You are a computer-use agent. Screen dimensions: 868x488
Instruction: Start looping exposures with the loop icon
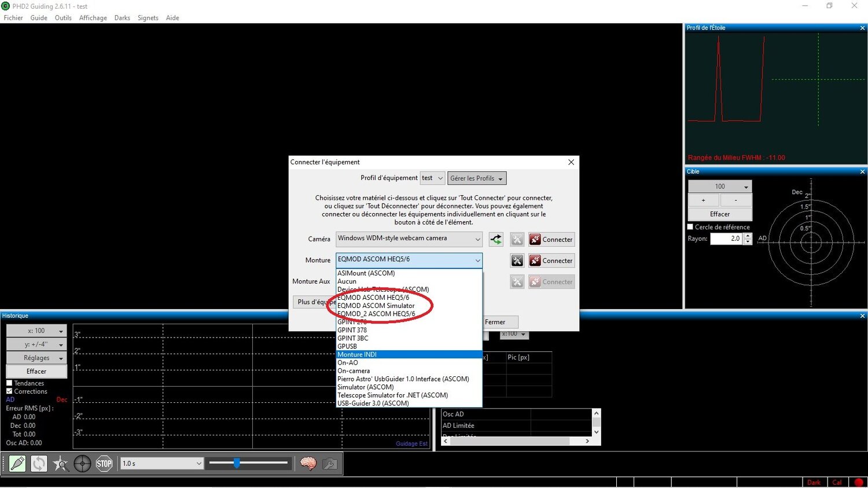coord(39,464)
